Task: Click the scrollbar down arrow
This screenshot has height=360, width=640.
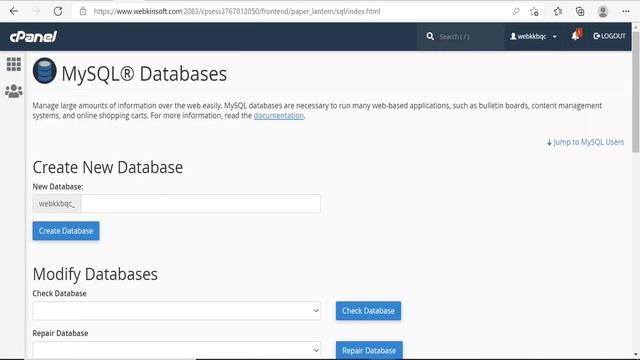Action: pos(636,355)
